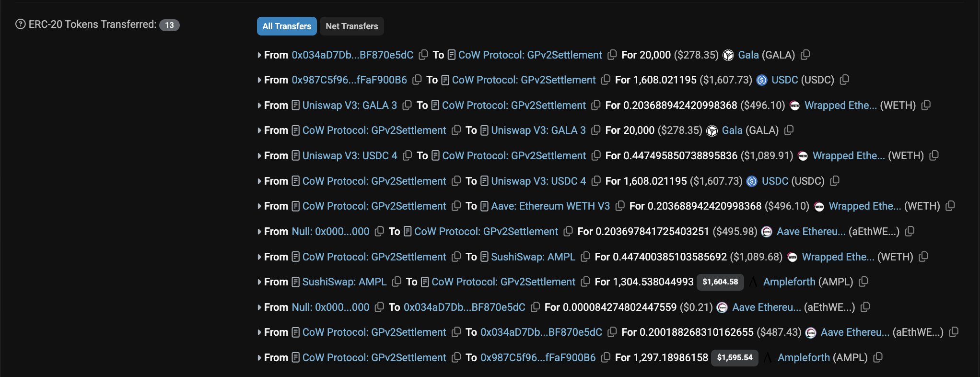The height and width of the screenshot is (377, 980).
Task: Click the amount 0.000084274802447559
Action: [x=619, y=307]
